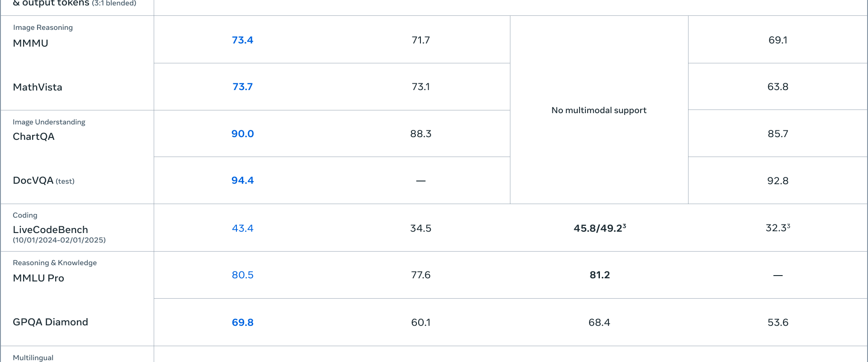Click the Multilingual category heading

33,357
